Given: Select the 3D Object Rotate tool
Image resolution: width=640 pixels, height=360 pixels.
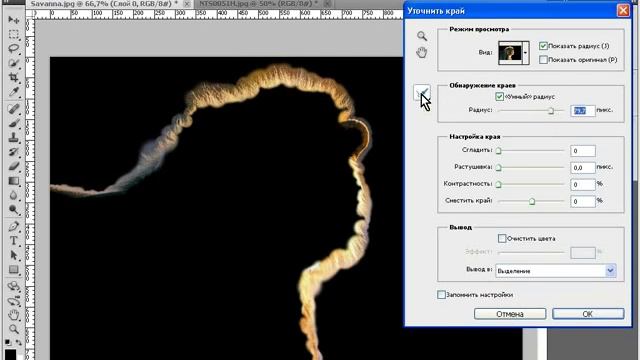Looking at the screenshot, I should coord(13,286).
